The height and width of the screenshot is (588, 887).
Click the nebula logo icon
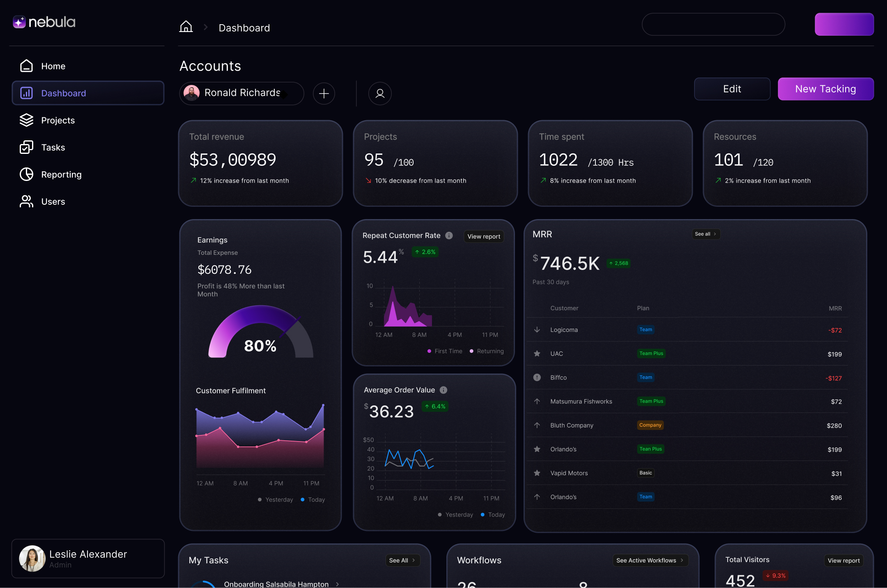pos(19,22)
